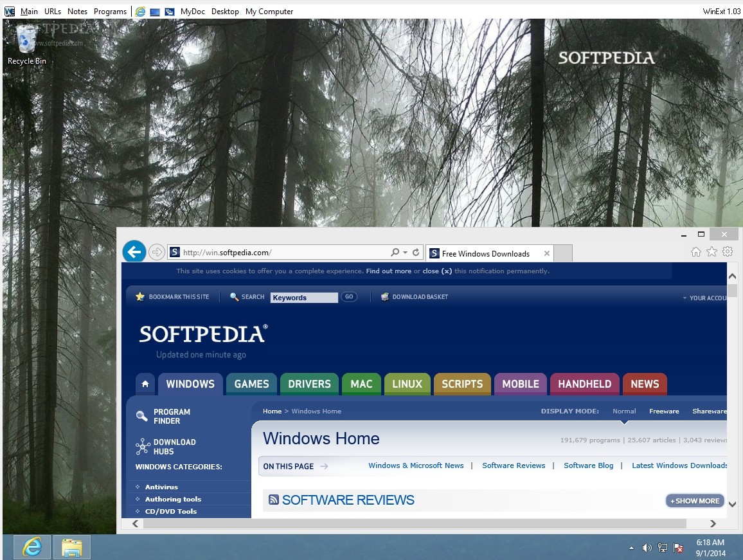Click Find out more cookie link
The height and width of the screenshot is (560, 743).
pos(389,271)
